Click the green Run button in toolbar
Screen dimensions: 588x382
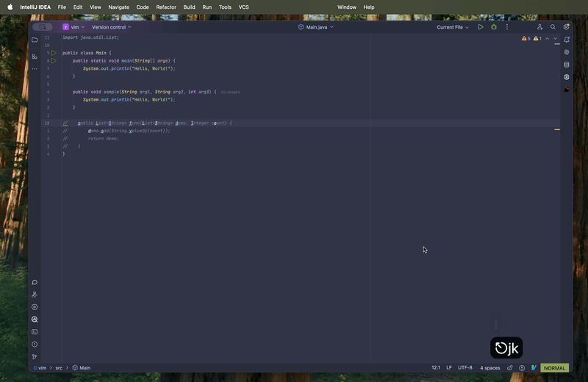tap(481, 27)
